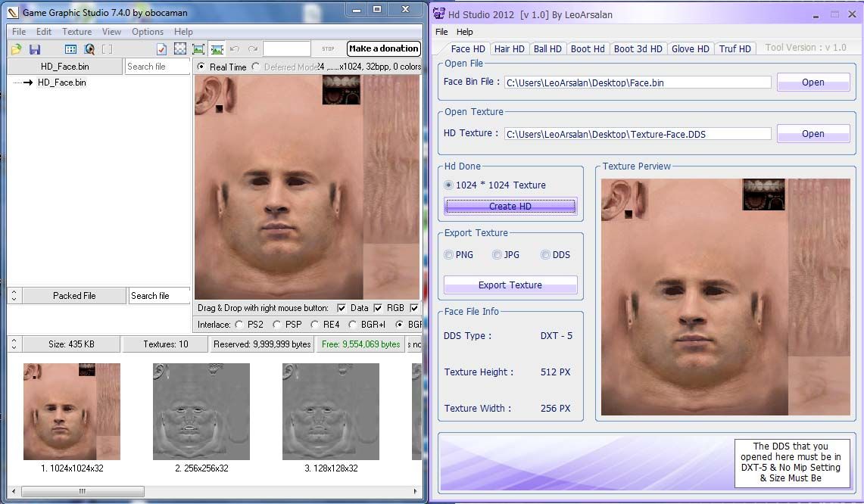Click the open file folder icon
The height and width of the screenshot is (504, 864).
point(16,49)
